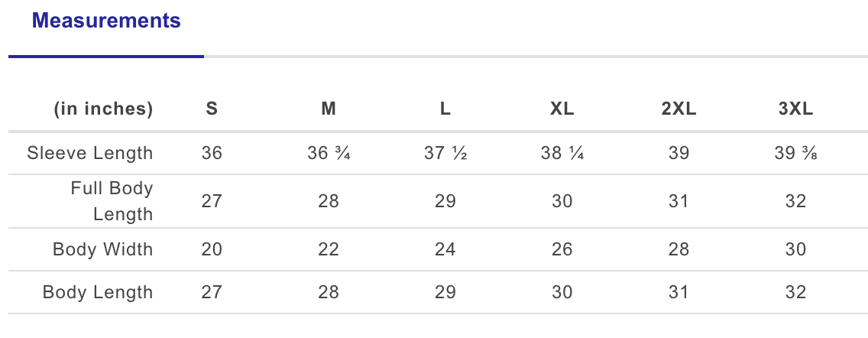Click the 36 ¾ sleeve length value
Viewport: 868px width, 338px height.
pyautogui.click(x=329, y=153)
